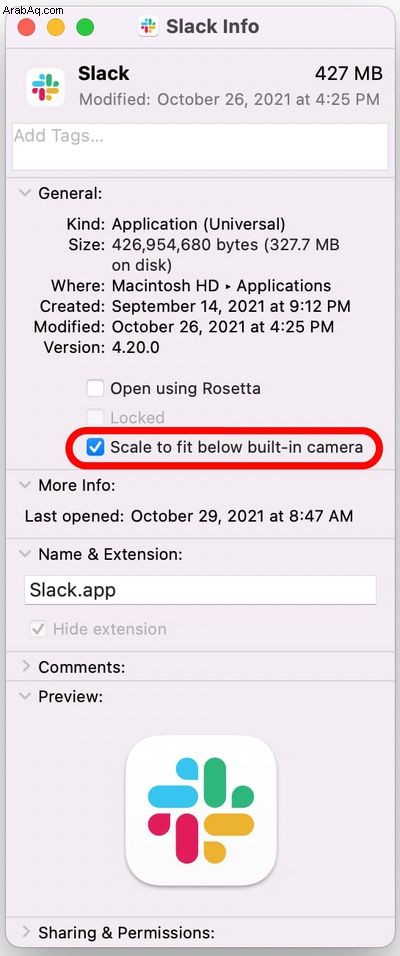Close the Slack Info window
Screen dimensions: 400x956
26,27
